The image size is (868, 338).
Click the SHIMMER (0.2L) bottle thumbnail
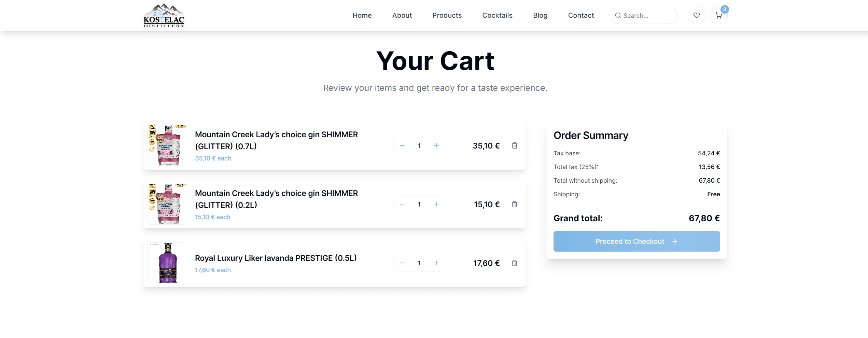168,204
